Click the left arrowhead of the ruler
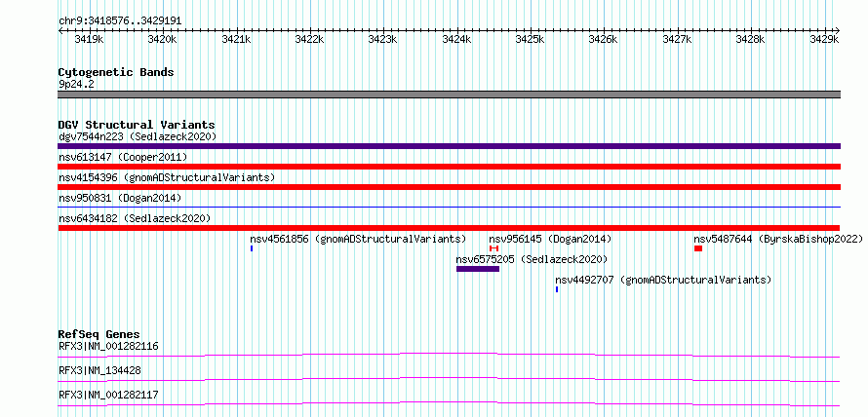The image size is (868, 417). tap(60, 30)
